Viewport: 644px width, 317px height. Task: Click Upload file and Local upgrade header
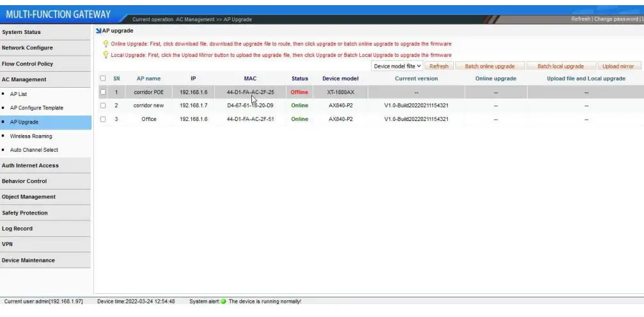pyautogui.click(x=586, y=79)
